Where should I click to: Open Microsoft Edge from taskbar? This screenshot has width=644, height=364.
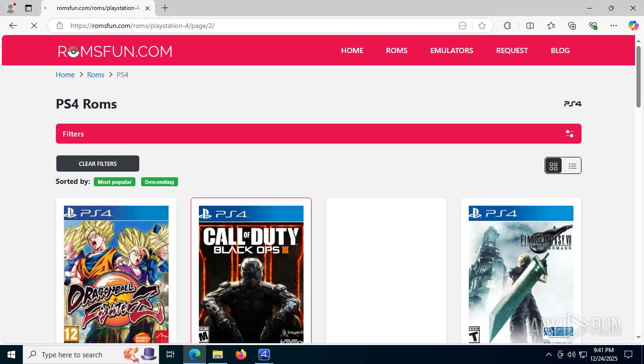click(x=194, y=355)
